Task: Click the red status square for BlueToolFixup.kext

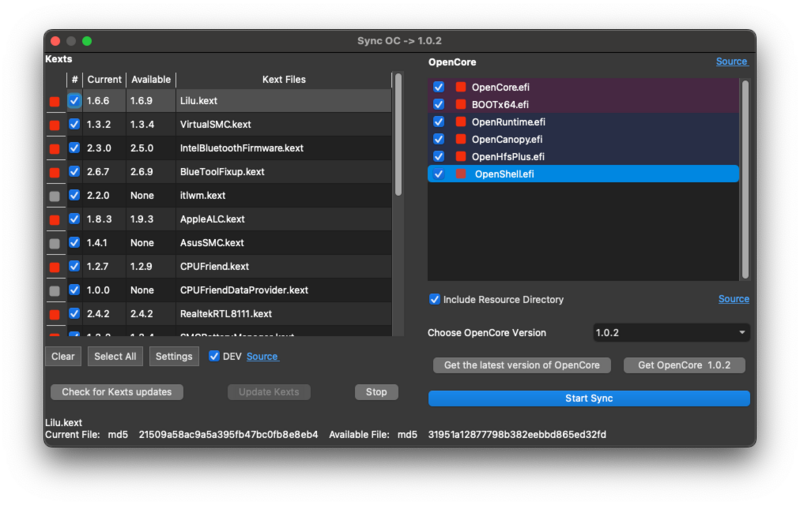Action: (55, 172)
